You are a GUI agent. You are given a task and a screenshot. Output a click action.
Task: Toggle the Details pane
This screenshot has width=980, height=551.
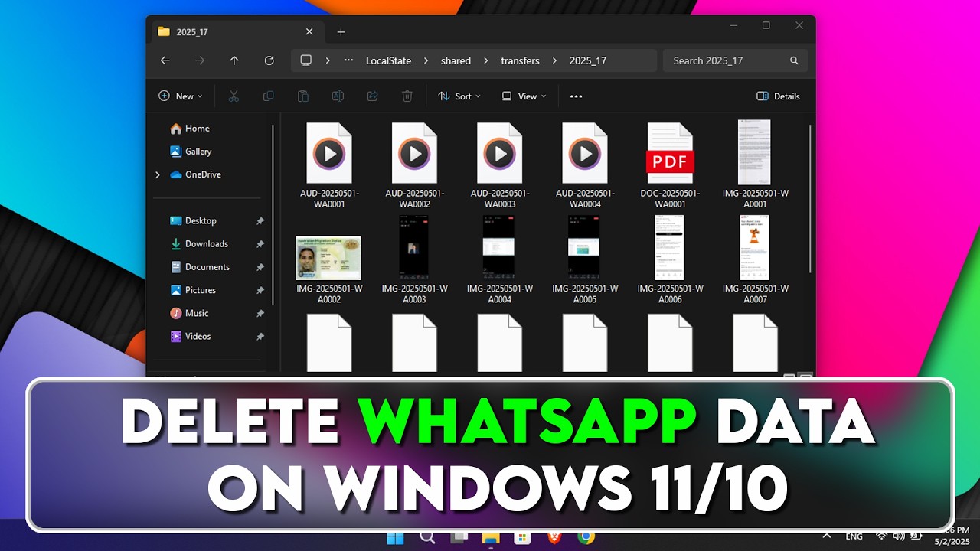[779, 96]
